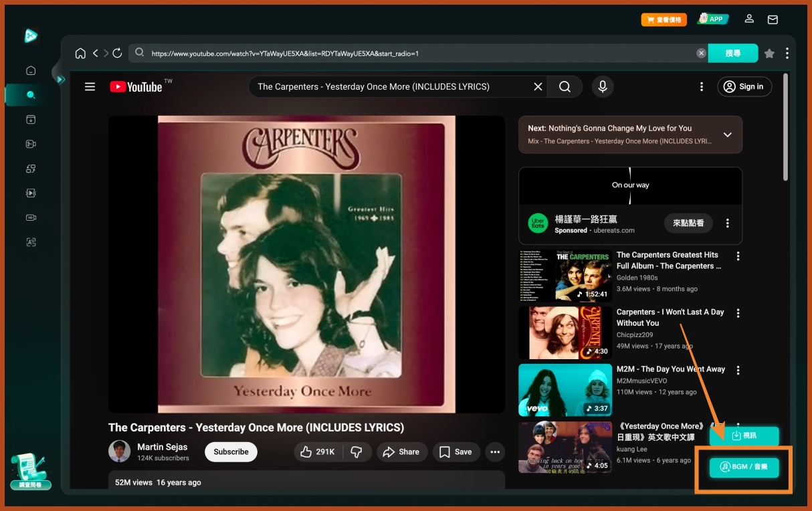Dislike the video with thumbs down

(357, 452)
